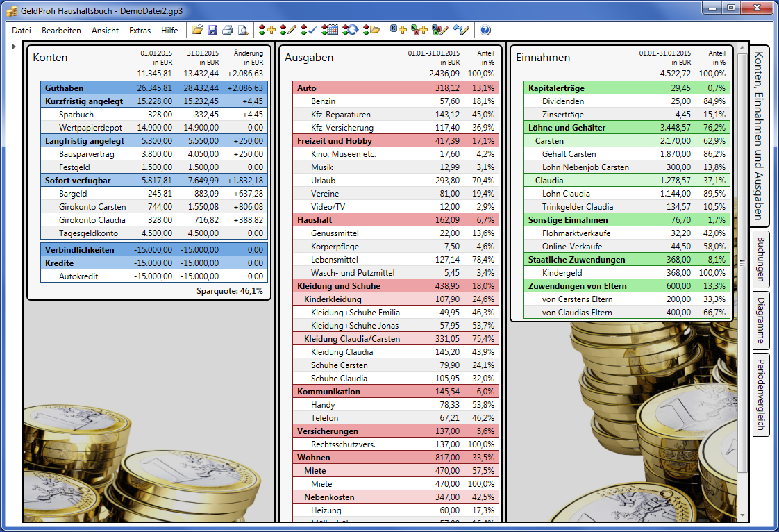Select the 'Gehalt Carsten' income row
The width and height of the screenshot is (779, 532).
(627, 154)
